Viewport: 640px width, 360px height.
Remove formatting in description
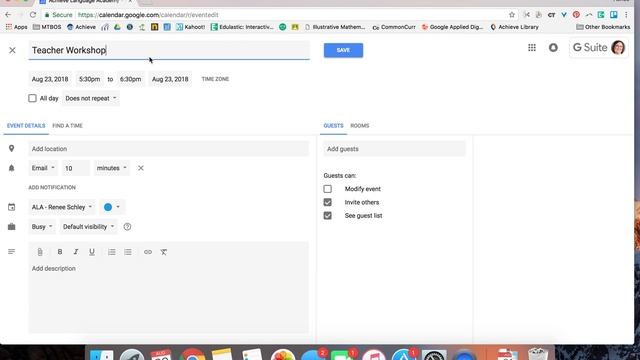click(164, 252)
